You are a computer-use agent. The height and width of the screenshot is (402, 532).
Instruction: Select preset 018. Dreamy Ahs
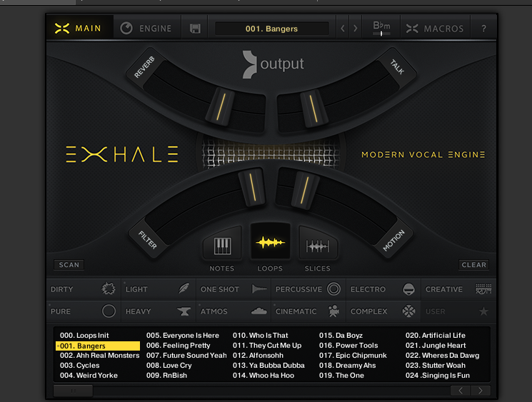pyautogui.click(x=348, y=366)
